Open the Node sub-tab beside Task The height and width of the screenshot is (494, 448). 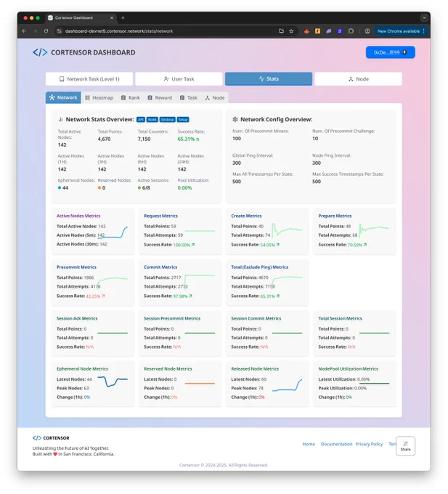[215, 97]
